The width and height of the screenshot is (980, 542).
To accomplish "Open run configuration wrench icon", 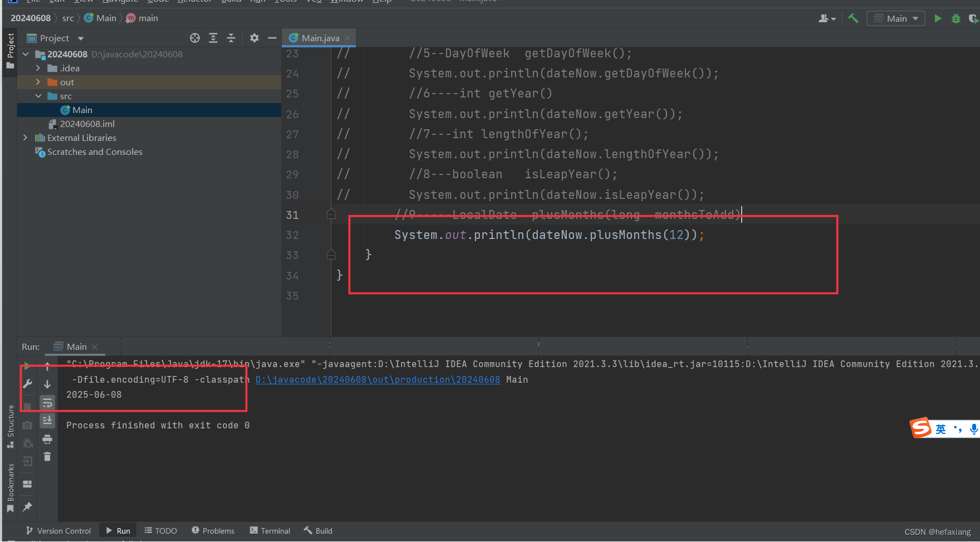I will tap(27, 384).
